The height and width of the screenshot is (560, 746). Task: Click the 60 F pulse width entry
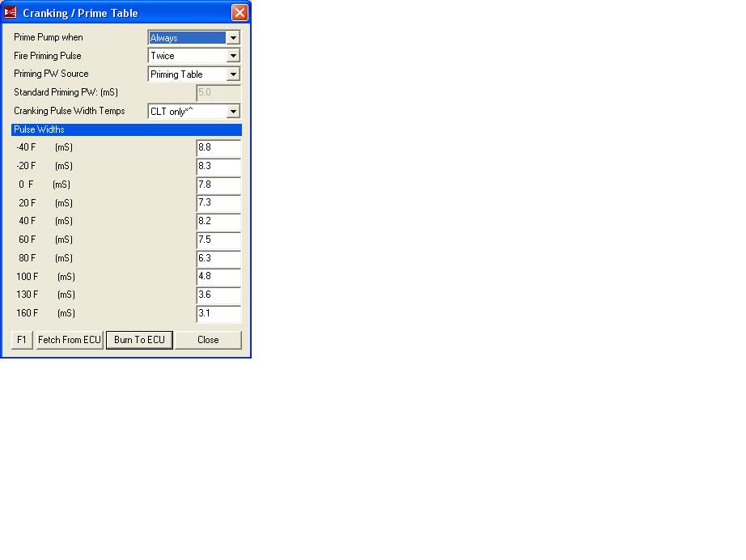coord(218,241)
